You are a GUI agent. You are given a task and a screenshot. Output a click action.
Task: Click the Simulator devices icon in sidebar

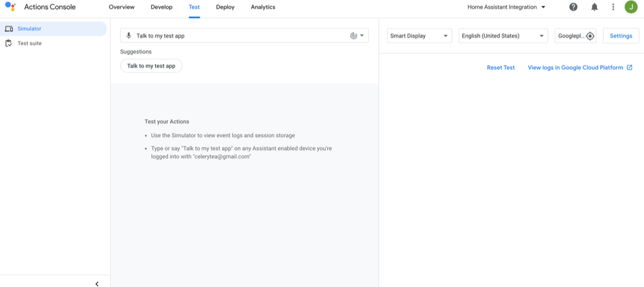coord(8,29)
